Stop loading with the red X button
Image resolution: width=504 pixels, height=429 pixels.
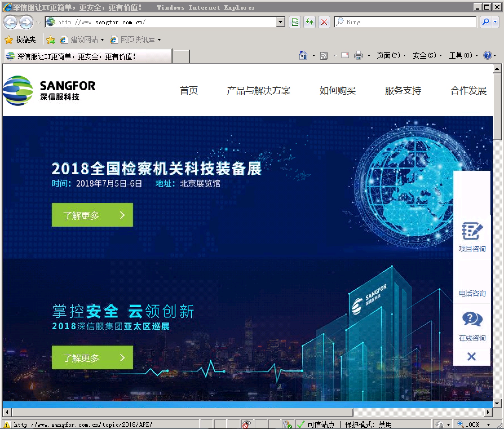pos(324,22)
